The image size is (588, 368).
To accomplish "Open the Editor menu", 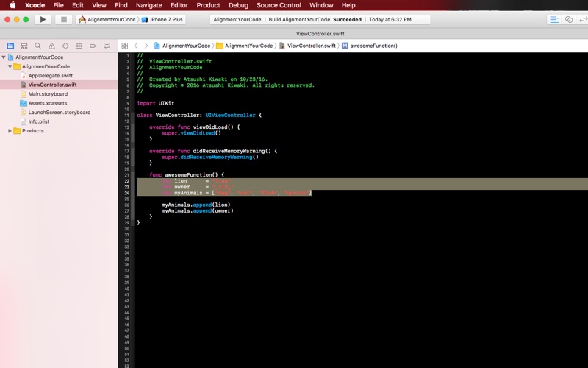I will (x=179, y=5).
